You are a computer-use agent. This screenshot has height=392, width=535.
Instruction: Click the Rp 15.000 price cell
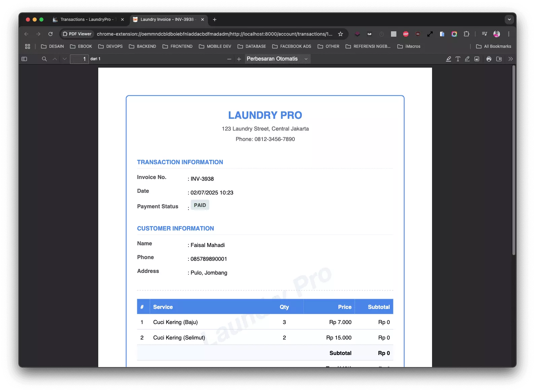pos(339,337)
